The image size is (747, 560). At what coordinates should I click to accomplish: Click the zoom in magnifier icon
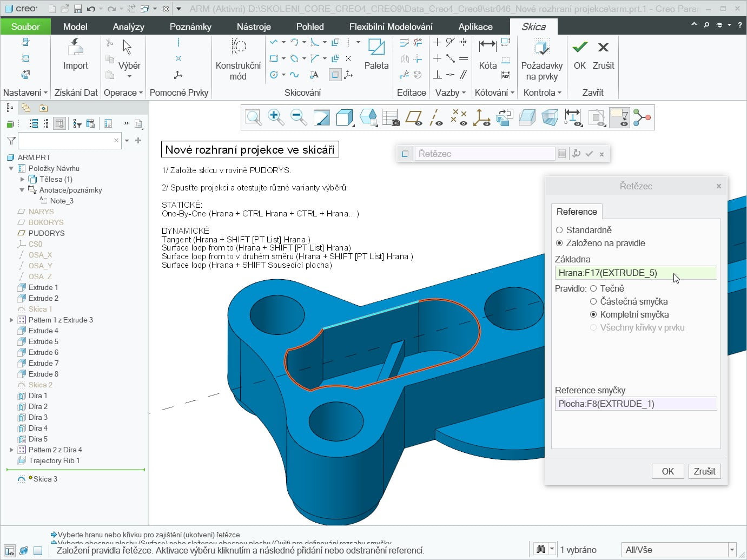[x=275, y=117]
